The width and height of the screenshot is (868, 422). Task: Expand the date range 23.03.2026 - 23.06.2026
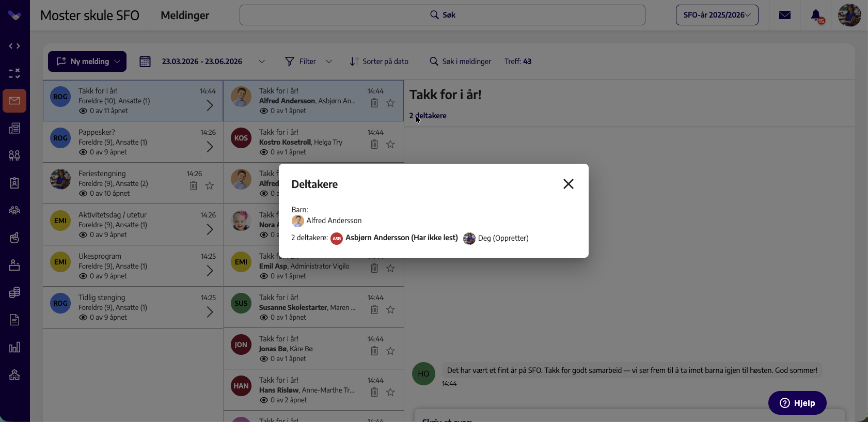coord(262,61)
